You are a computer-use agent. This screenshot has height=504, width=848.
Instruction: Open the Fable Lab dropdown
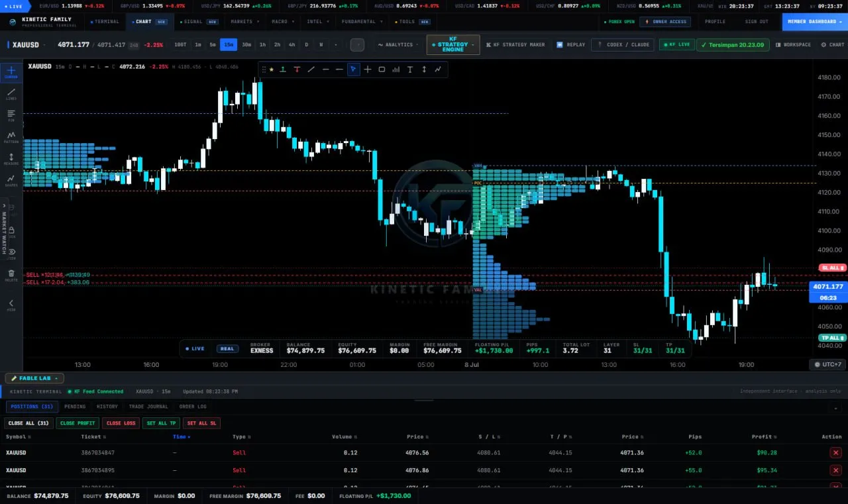[x=34, y=378]
